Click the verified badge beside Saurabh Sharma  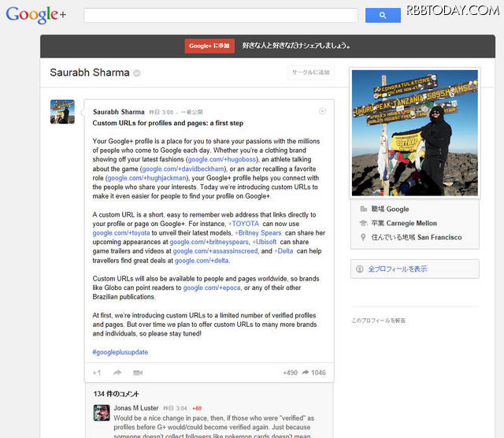[x=136, y=73]
